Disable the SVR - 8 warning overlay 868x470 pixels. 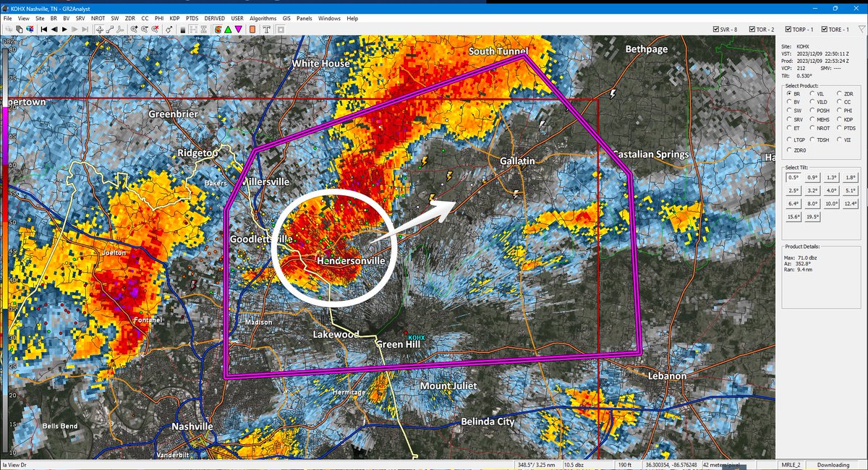point(716,29)
